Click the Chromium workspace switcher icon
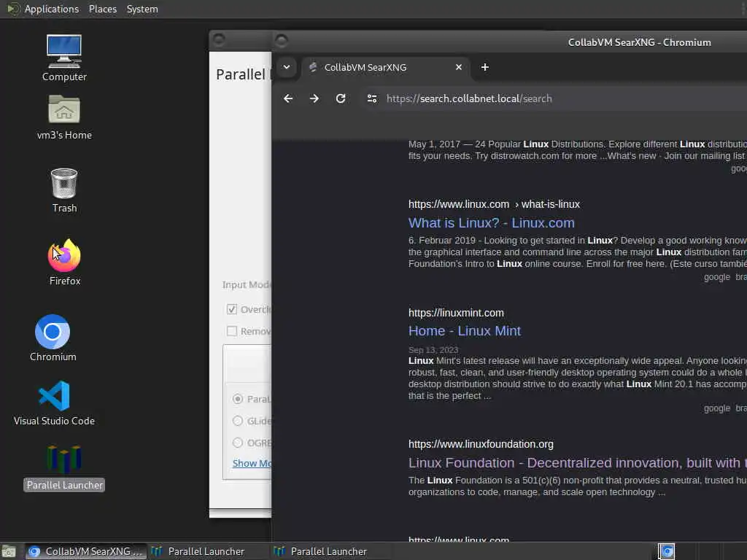The width and height of the screenshot is (747, 560). [x=667, y=551]
